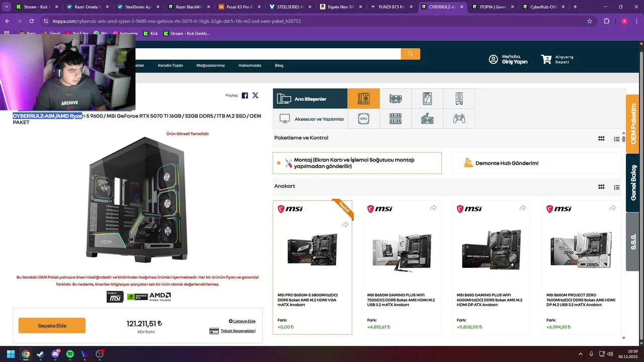The width and height of the screenshot is (644, 362).
Task: Choose MSI PRO B650M-E motherboard card
Action: coord(312,267)
